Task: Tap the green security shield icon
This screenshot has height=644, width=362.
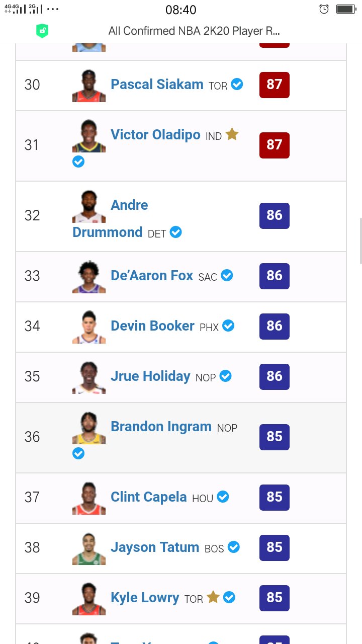Action: [x=42, y=31]
